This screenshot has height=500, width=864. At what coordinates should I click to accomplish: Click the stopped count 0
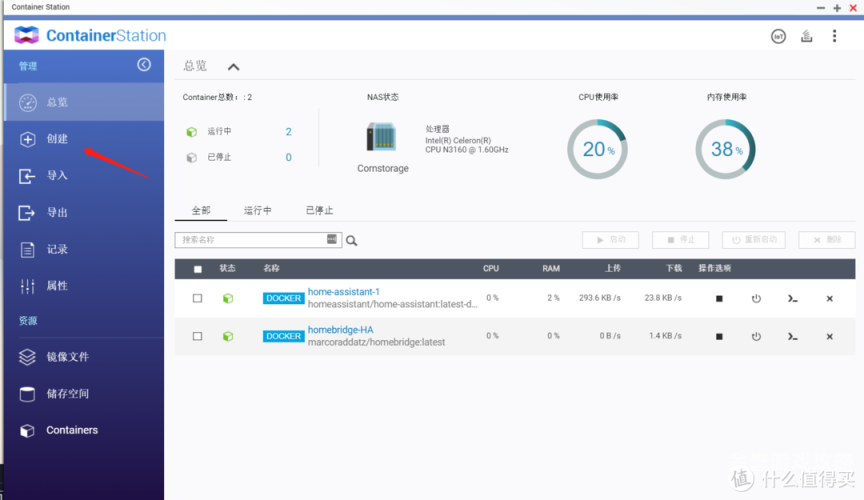tap(288, 158)
